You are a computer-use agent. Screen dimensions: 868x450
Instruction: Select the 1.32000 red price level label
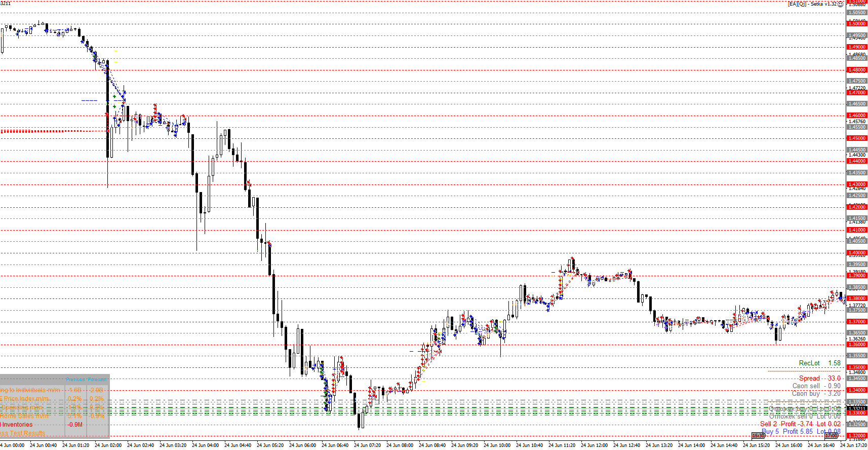tap(857, 436)
